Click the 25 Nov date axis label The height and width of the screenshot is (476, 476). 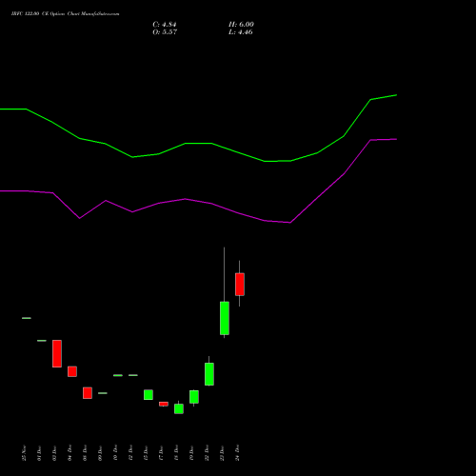click(25, 453)
